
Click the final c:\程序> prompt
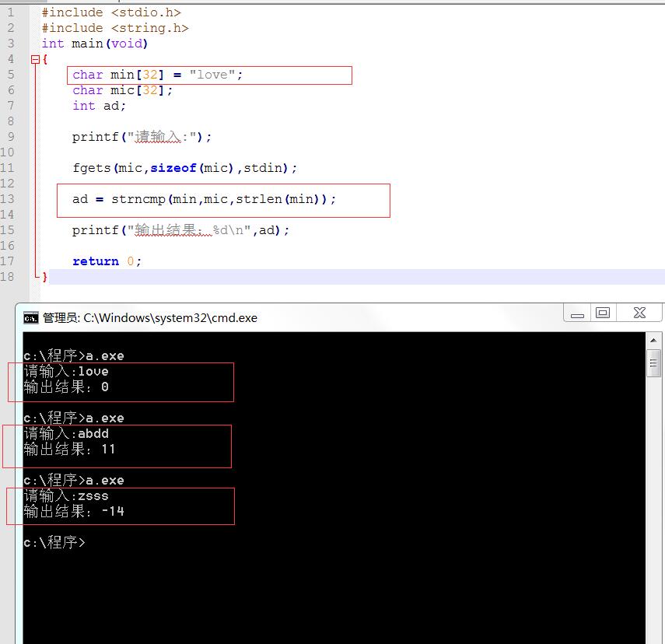coord(54,542)
